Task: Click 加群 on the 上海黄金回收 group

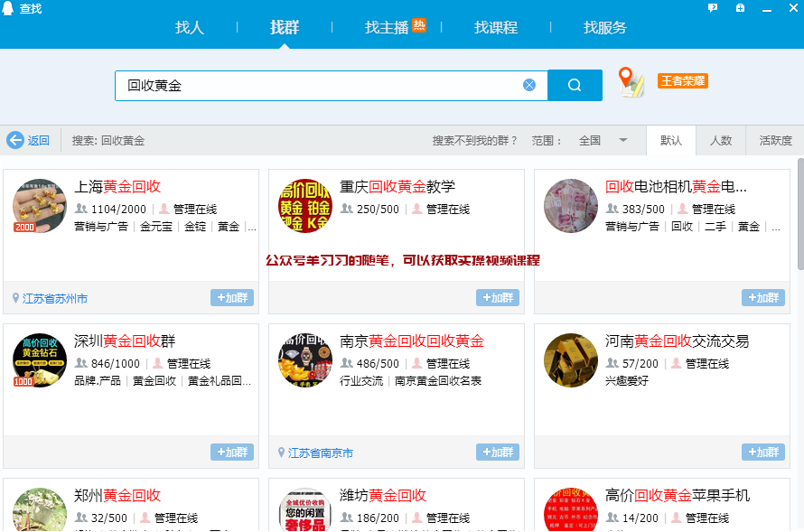Action: (x=231, y=297)
